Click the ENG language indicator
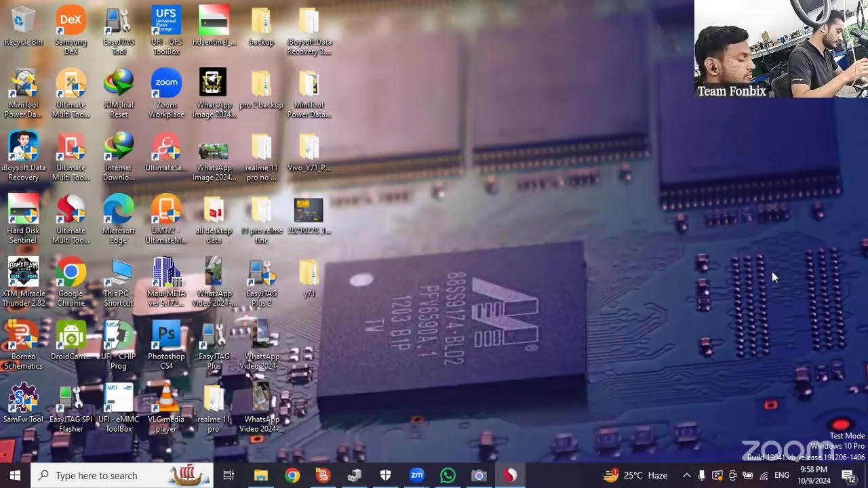868x488 pixels. [x=781, y=475]
